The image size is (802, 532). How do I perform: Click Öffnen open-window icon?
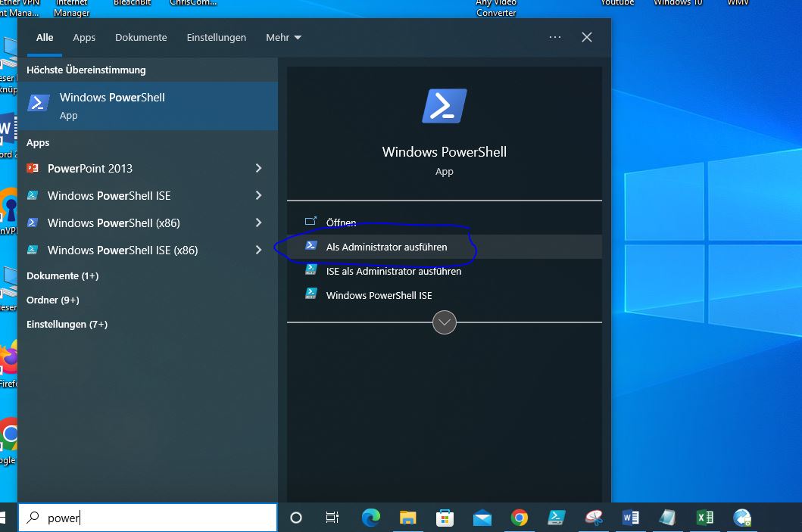pyautogui.click(x=311, y=221)
